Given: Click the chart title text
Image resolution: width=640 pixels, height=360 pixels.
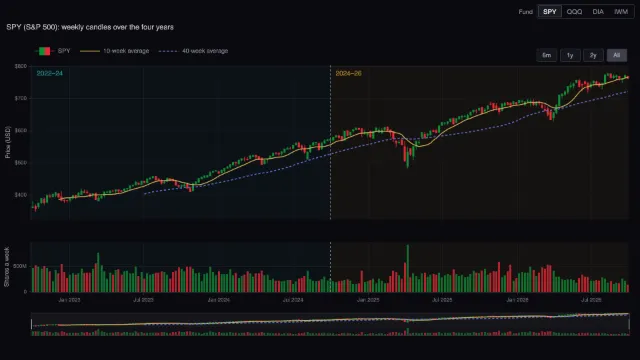Looking at the screenshot, I should pos(90,27).
